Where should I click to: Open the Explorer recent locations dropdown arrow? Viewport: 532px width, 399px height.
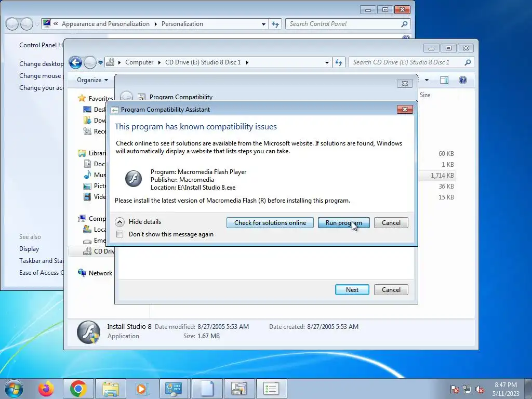pos(100,62)
